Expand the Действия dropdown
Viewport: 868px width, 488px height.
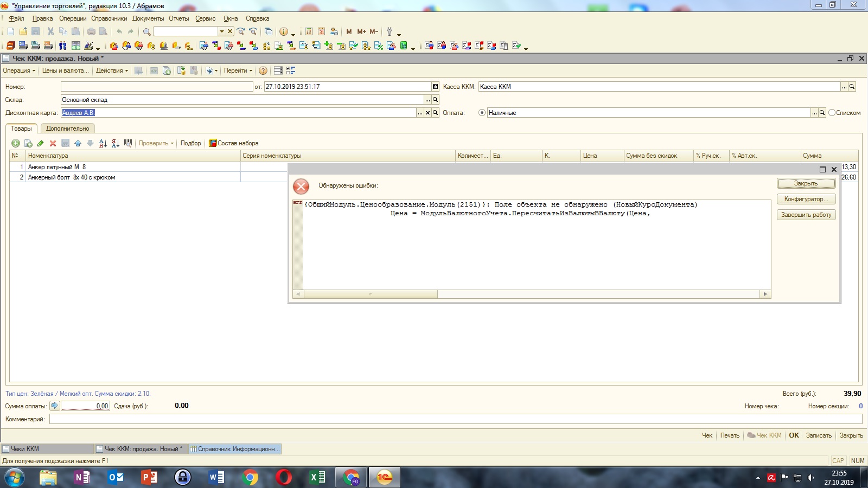[x=112, y=70]
